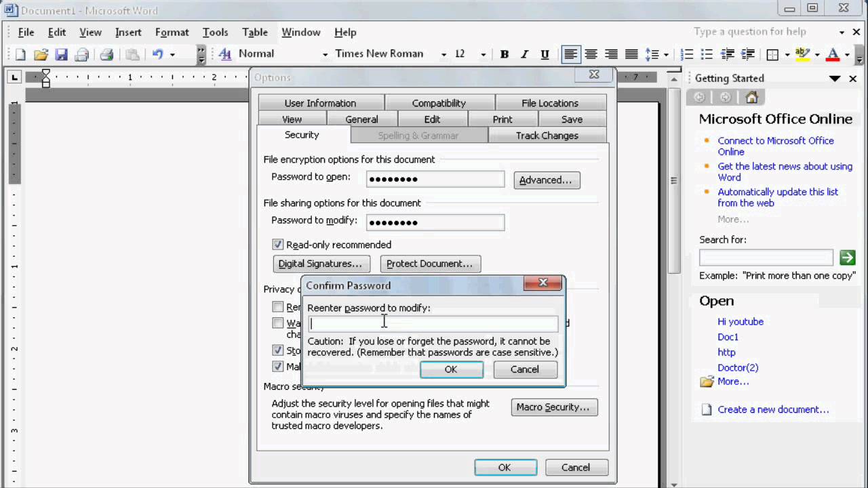Apply Bullets list format
Screen dimensions: 868x488
tap(707, 54)
